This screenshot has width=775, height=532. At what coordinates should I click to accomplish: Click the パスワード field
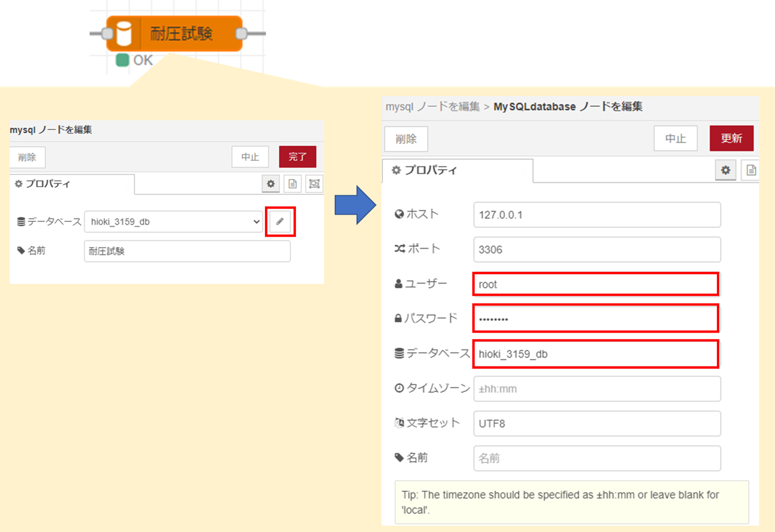tap(596, 319)
